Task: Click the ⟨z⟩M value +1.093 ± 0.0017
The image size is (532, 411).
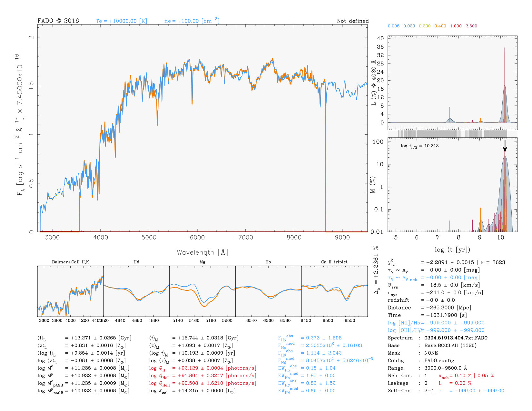Action: click(205, 346)
